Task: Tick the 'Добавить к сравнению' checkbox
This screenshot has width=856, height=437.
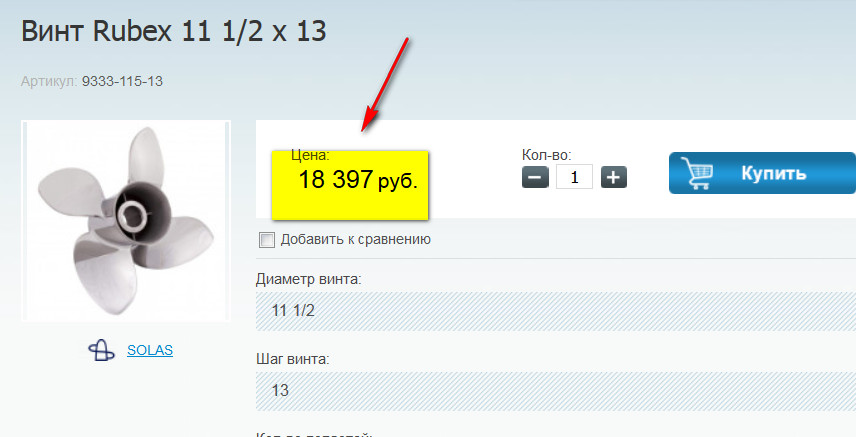Action: (266, 239)
